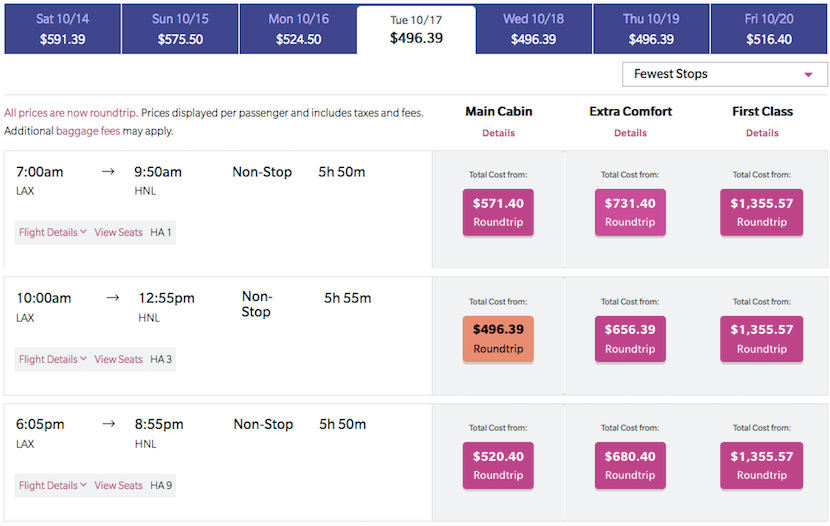Screen dimensions: 830x526
Task: Expand Flight Details for the 6:05pm flight
Action: (52, 485)
